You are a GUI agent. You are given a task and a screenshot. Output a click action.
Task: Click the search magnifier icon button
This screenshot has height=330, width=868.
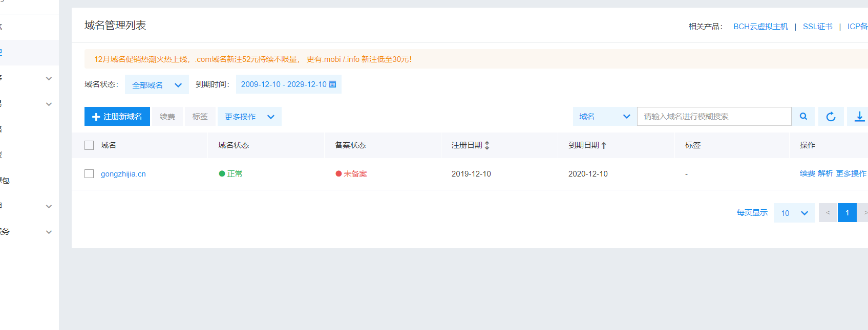point(803,117)
